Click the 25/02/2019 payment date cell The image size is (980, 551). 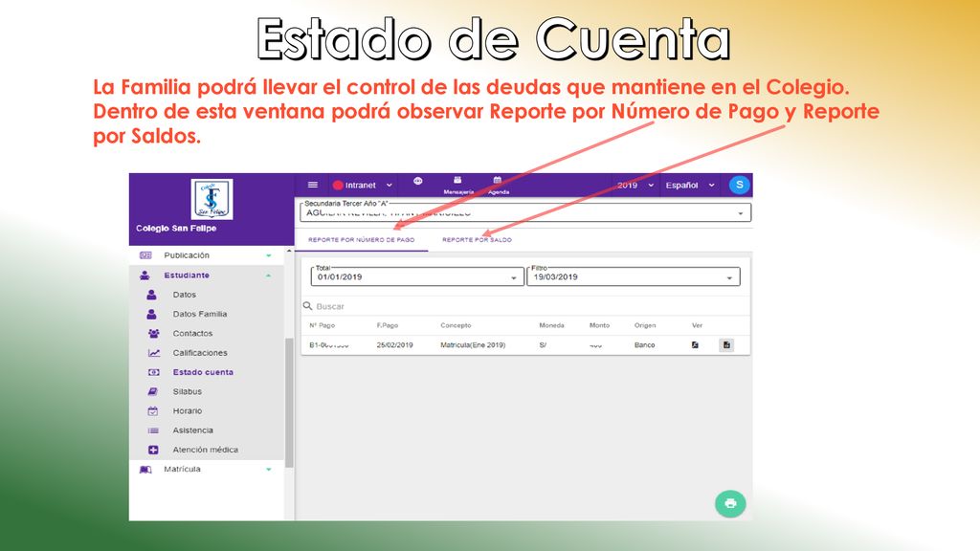point(394,344)
